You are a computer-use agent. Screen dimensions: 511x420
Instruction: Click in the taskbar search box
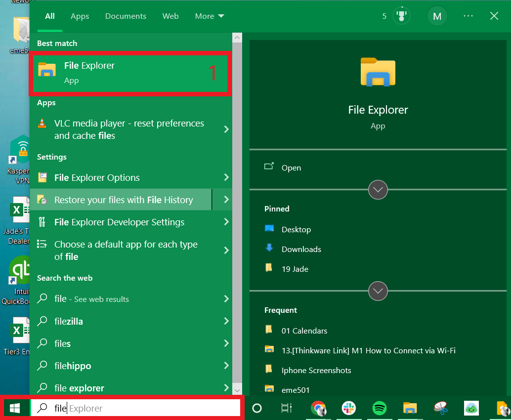[x=135, y=408]
